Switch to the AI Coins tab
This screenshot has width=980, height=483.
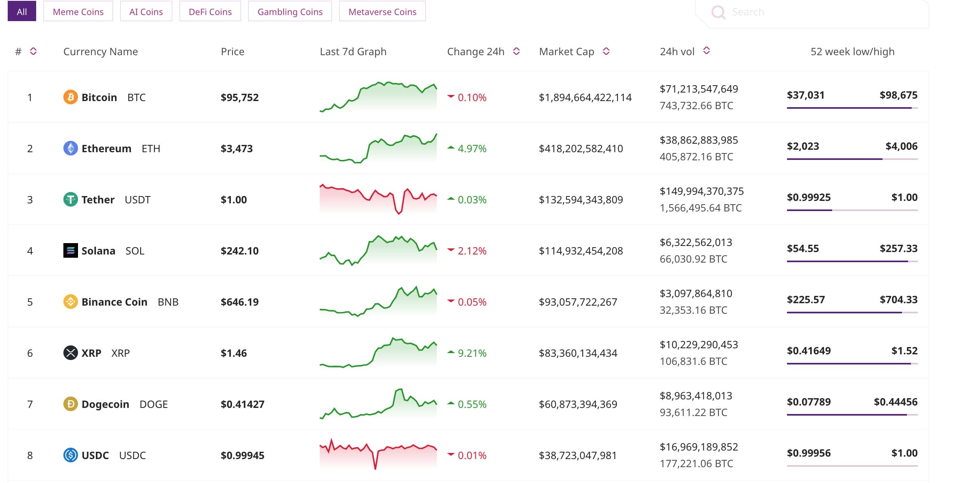[146, 11]
